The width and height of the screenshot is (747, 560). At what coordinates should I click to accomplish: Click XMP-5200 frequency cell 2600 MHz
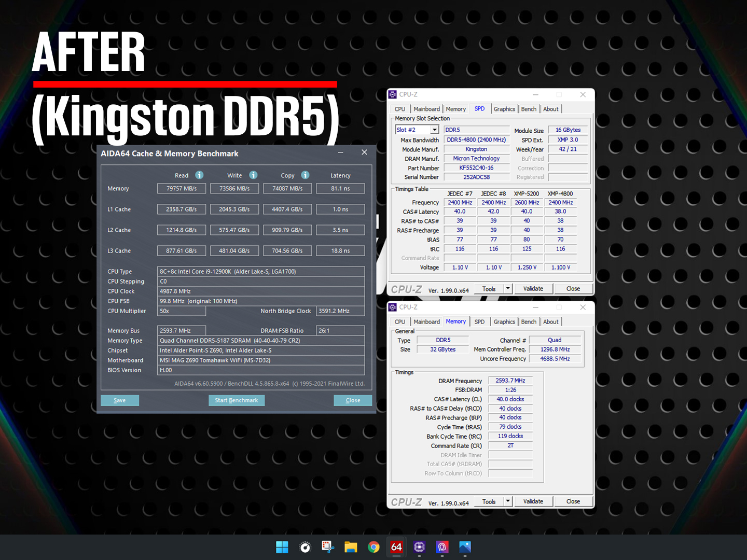527,203
